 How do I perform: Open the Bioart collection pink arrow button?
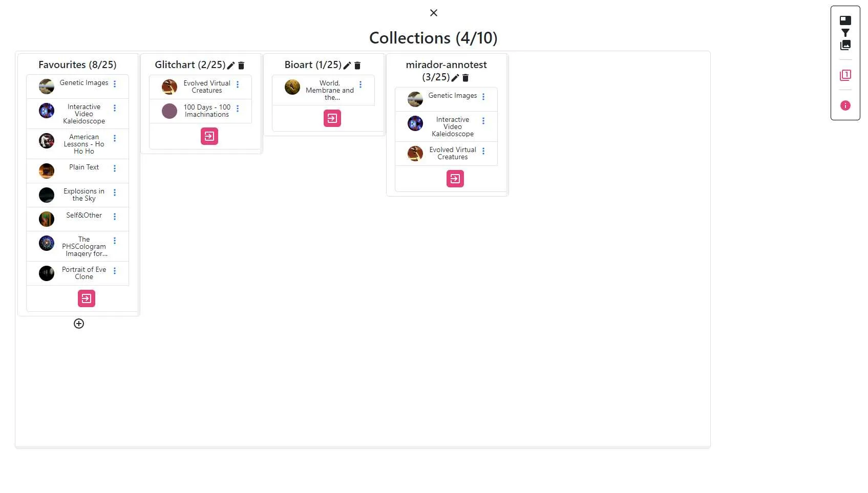tap(332, 118)
